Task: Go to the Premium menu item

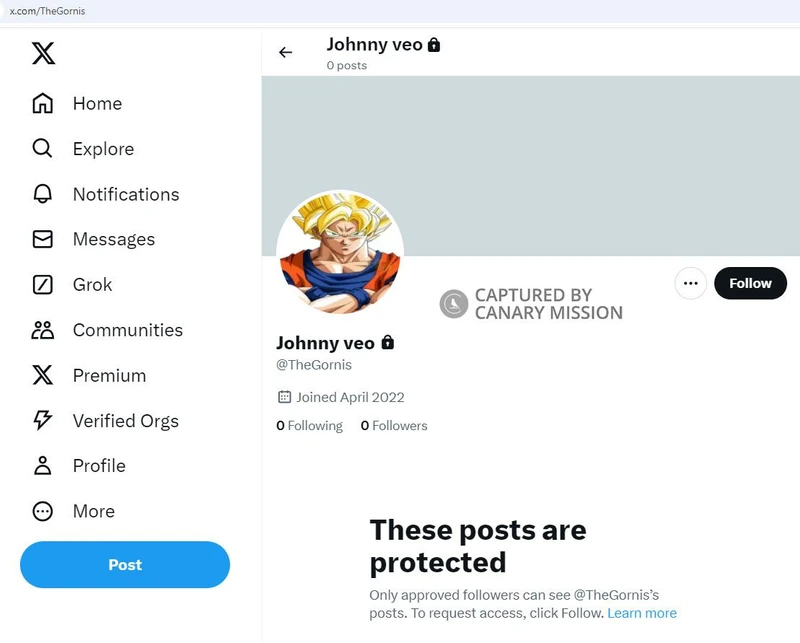Action: [x=109, y=376]
